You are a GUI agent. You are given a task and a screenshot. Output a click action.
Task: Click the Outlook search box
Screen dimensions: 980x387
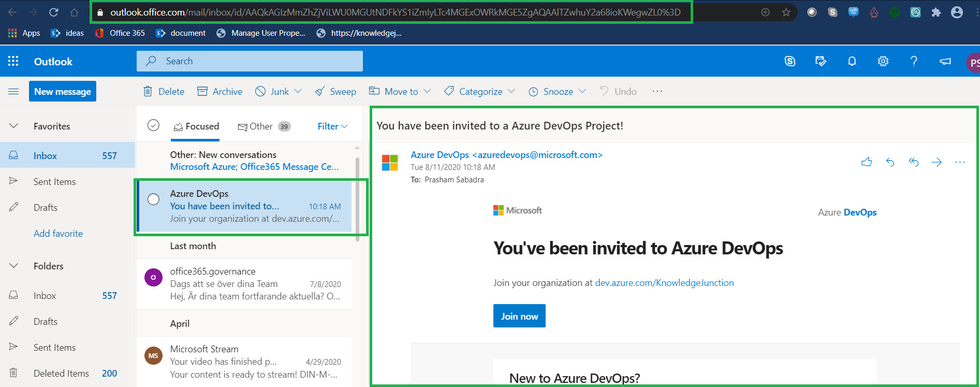[250, 61]
